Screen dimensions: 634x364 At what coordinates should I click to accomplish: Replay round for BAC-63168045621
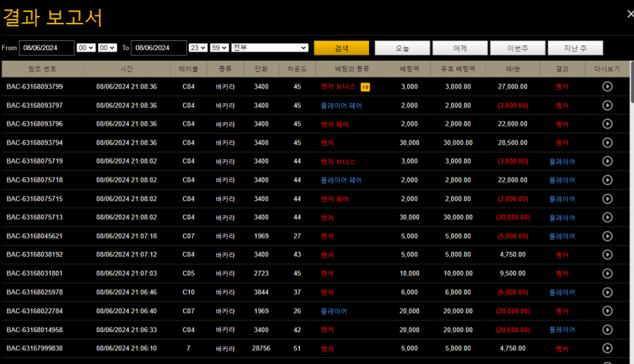607,236
